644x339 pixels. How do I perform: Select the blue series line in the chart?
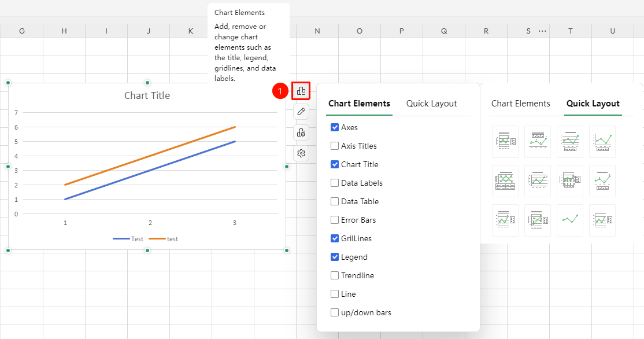(150, 171)
